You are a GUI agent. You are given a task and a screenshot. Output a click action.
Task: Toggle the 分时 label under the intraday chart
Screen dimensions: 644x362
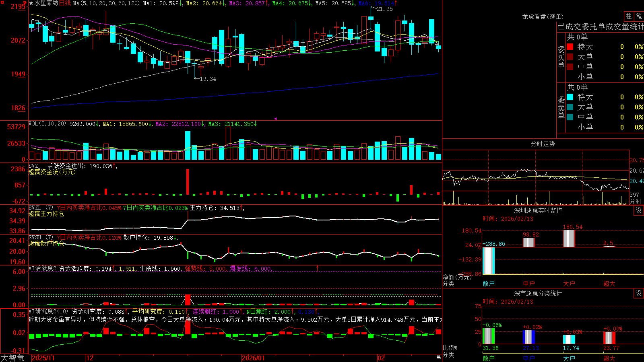636,201
